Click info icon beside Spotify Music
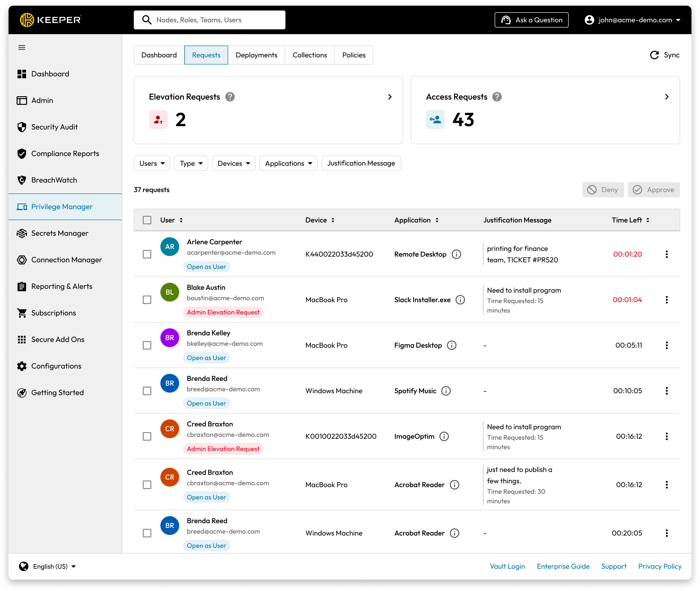The height and width of the screenshot is (591, 700). (x=446, y=391)
